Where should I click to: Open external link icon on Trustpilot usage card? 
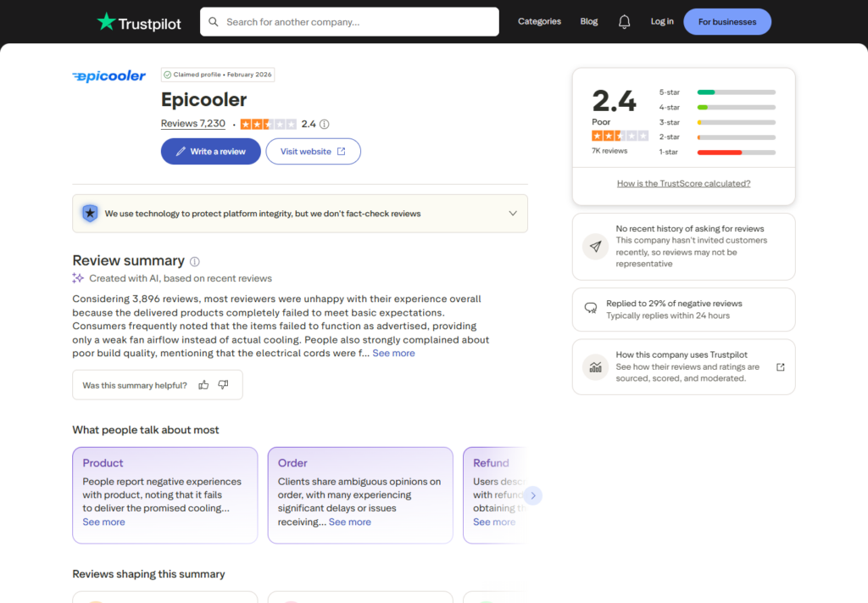tap(781, 367)
